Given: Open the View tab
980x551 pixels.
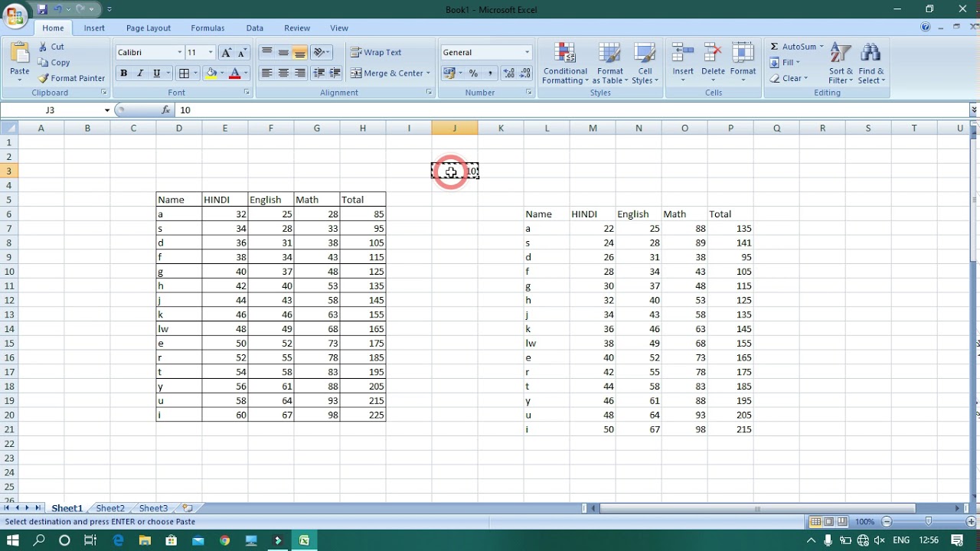Looking at the screenshot, I should (339, 28).
